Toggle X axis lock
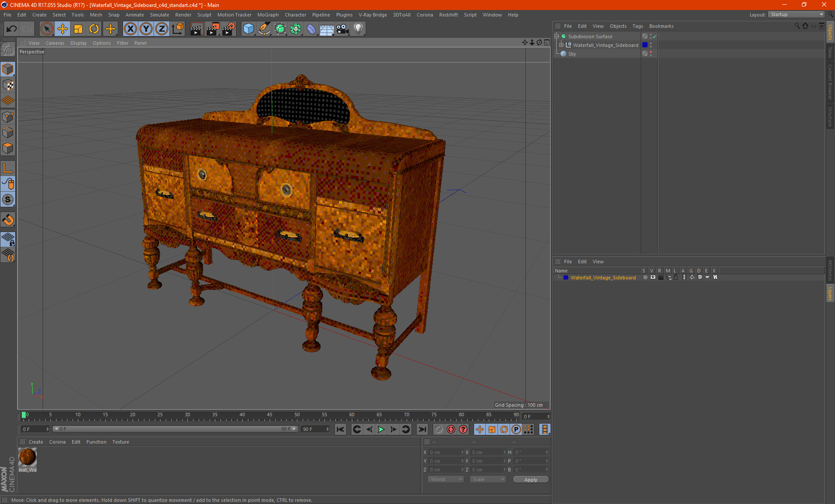835x504 pixels. coord(130,29)
